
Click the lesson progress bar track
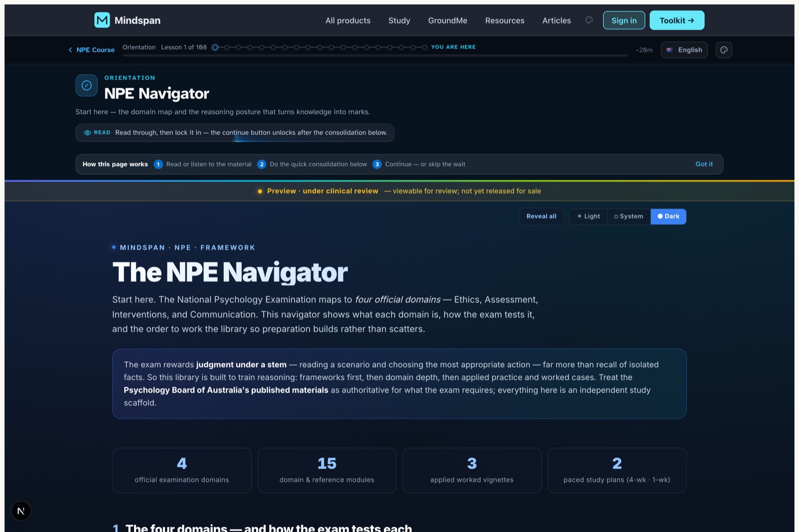[x=375, y=55]
